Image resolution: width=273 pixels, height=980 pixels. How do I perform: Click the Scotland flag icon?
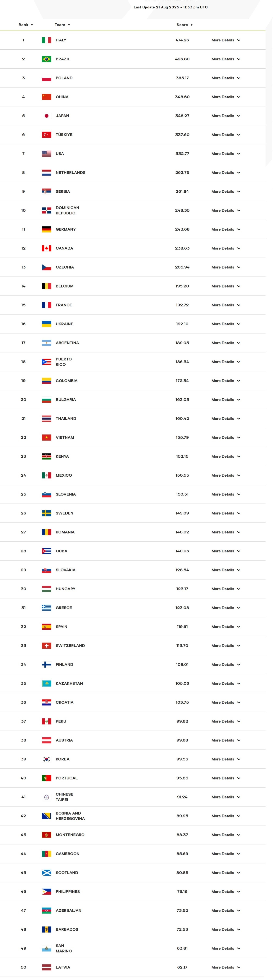point(46,873)
